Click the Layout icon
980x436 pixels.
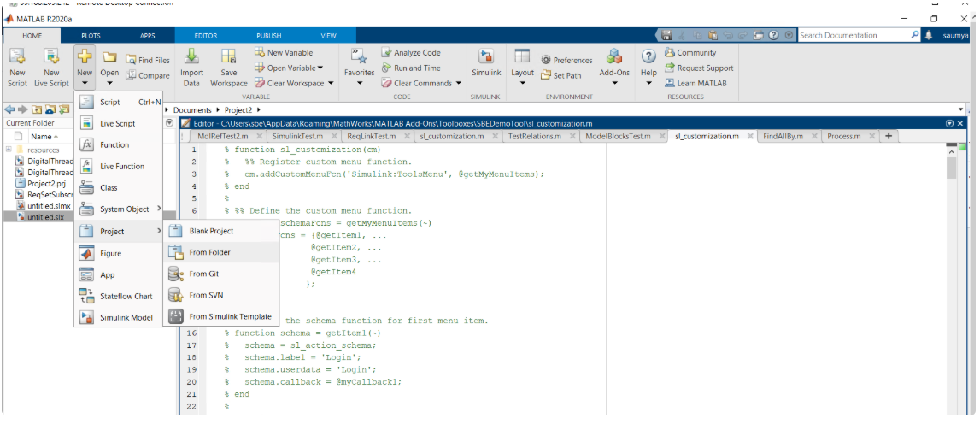coord(522,57)
